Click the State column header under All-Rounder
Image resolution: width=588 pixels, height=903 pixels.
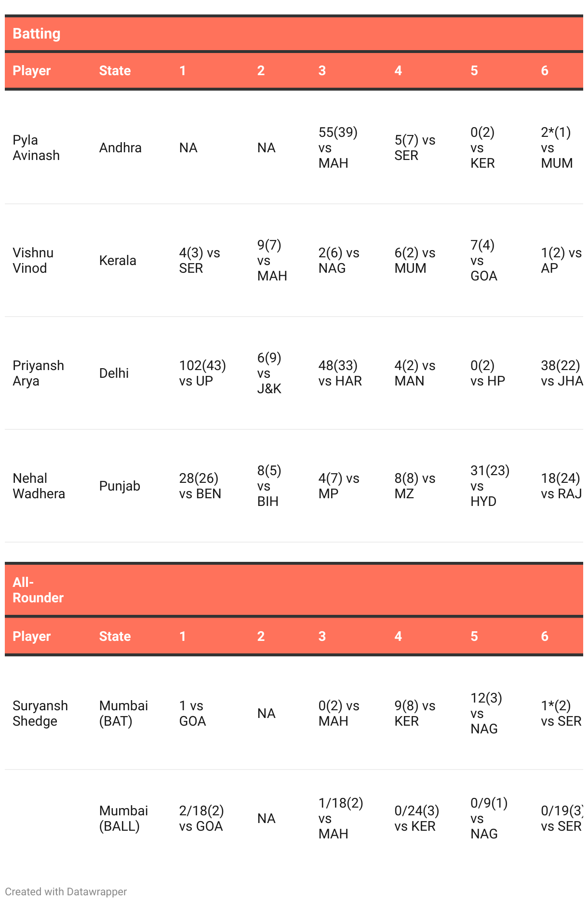[x=115, y=636]
